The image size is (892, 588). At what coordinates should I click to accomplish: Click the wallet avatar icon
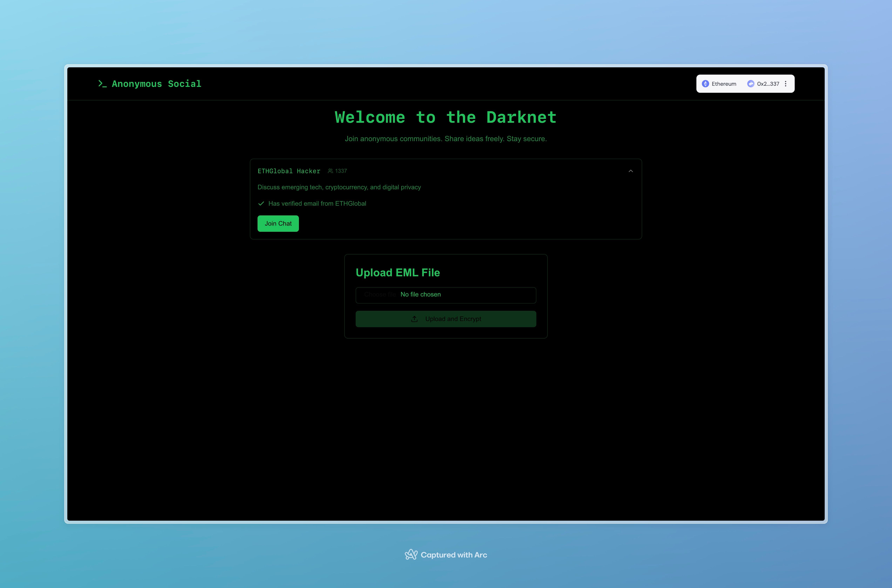(751, 84)
